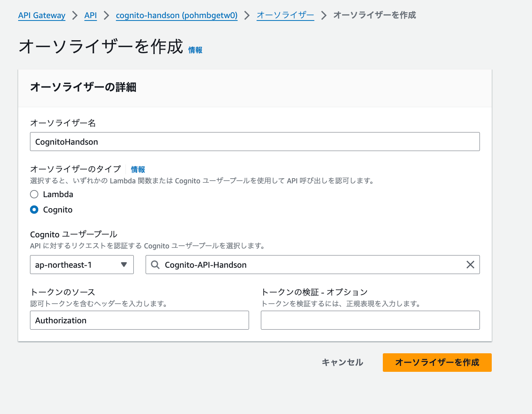Open 情報 link next to オーソライザーのタイプ
The width and height of the screenshot is (532, 414).
pos(138,170)
